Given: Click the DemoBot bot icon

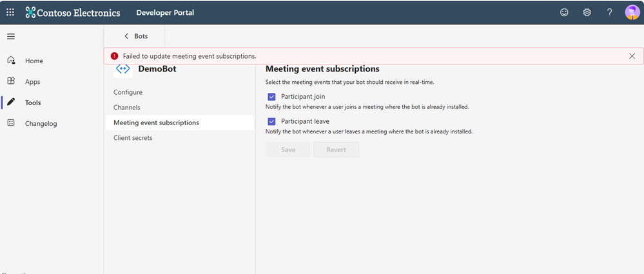Looking at the screenshot, I should pos(122,70).
